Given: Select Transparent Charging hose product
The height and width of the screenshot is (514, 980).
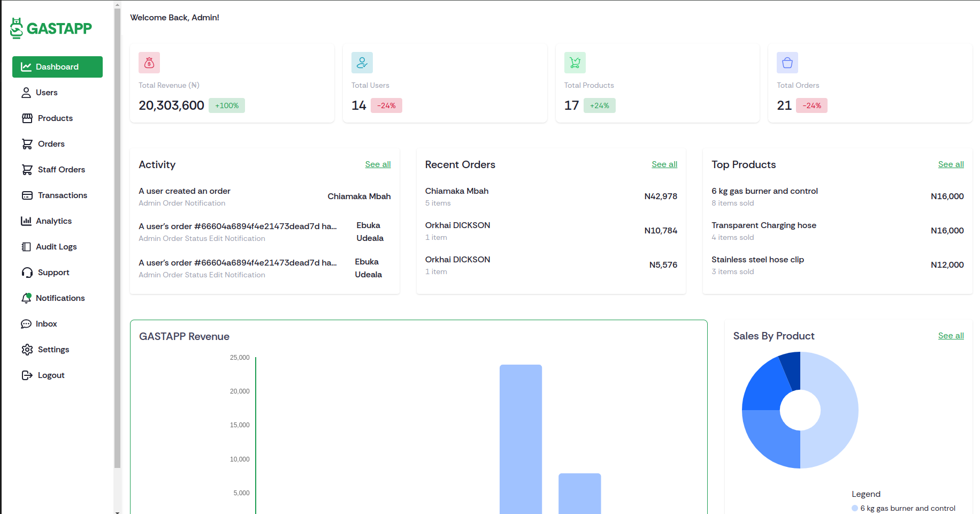Looking at the screenshot, I should point(764,225).
